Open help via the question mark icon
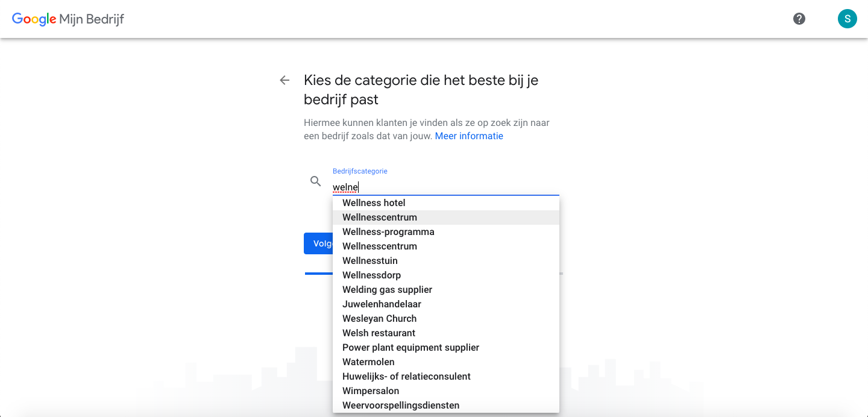 799,19
